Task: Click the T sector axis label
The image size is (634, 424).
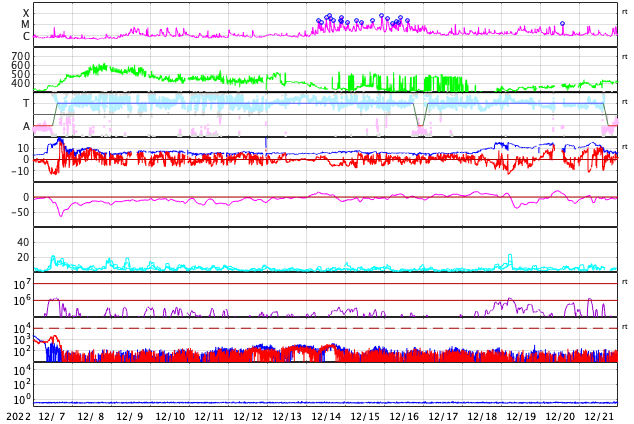Action: click(x=26, y=103)
